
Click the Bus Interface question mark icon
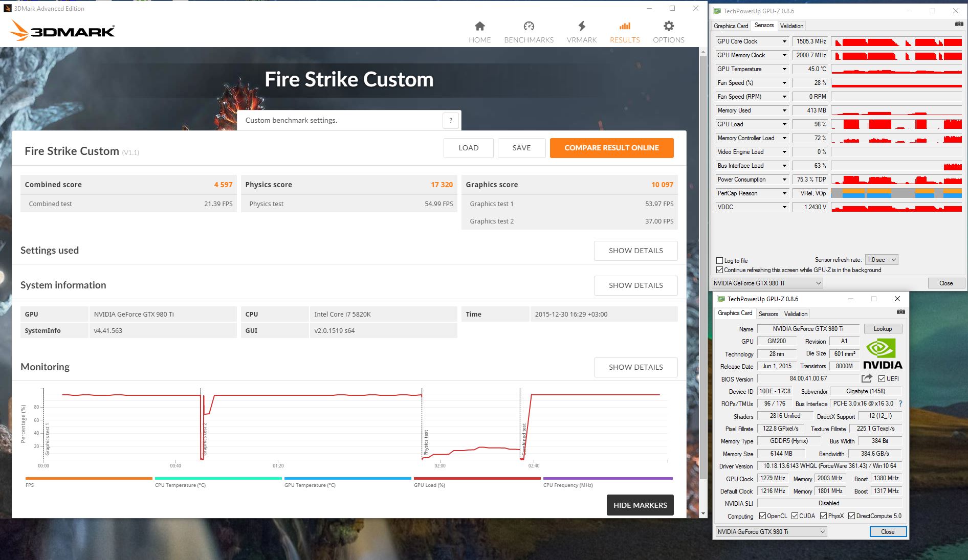[900, 404]
